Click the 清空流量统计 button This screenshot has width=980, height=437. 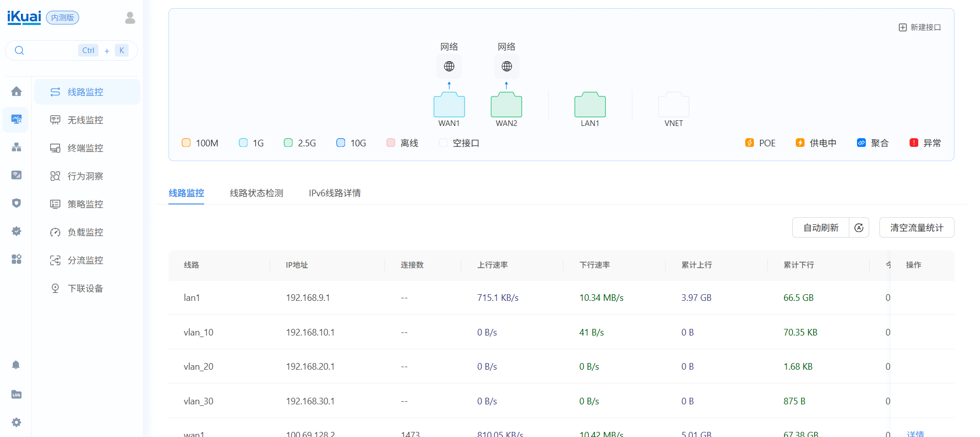917,228
